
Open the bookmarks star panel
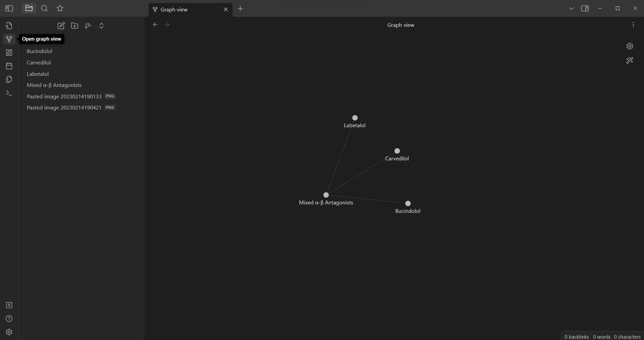60,8
